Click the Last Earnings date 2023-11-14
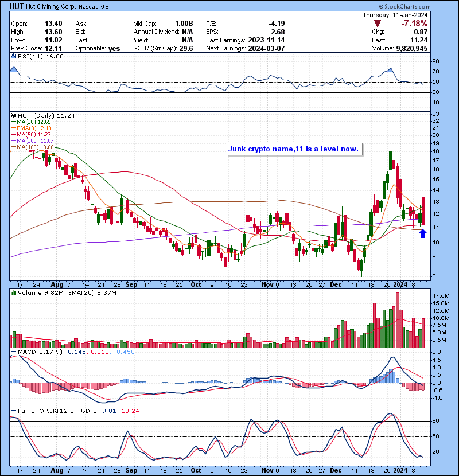 (266, 40)
